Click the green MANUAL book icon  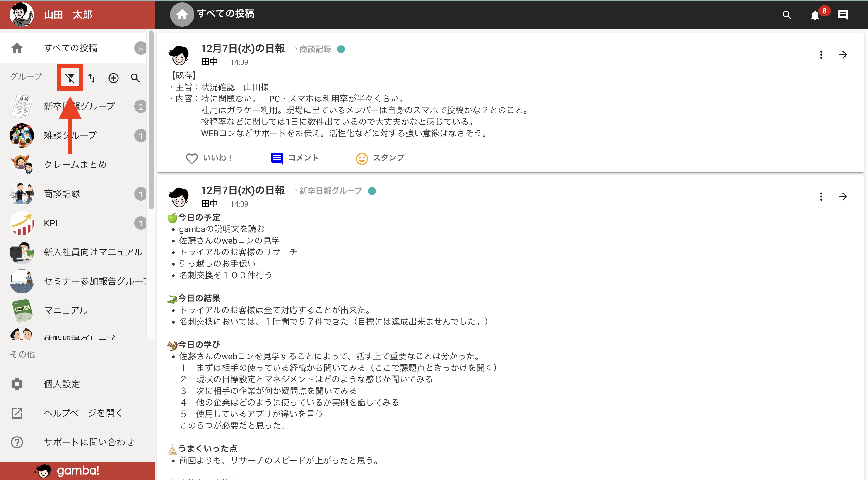[22, 310]
